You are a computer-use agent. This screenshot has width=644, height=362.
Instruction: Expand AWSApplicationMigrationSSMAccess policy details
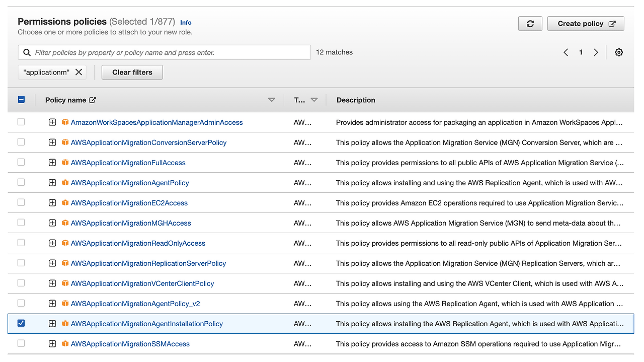pyautogui.click(x=52, y=344)
